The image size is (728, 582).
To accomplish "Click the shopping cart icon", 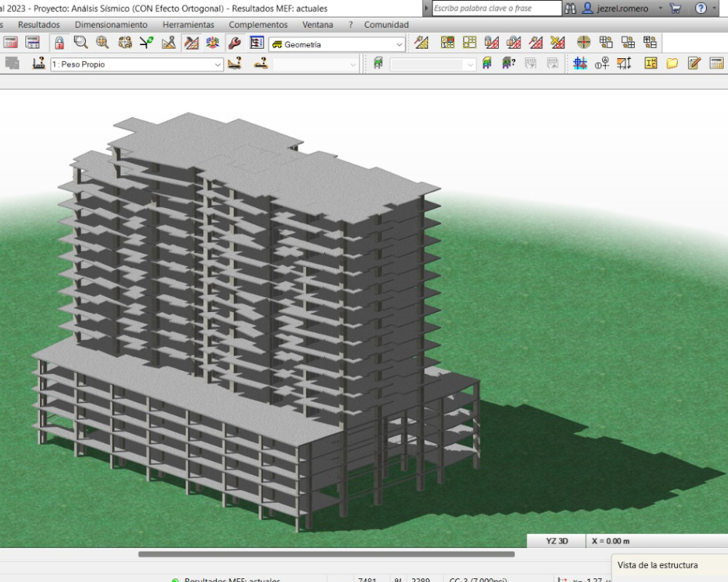I will (x=676, y=9).
